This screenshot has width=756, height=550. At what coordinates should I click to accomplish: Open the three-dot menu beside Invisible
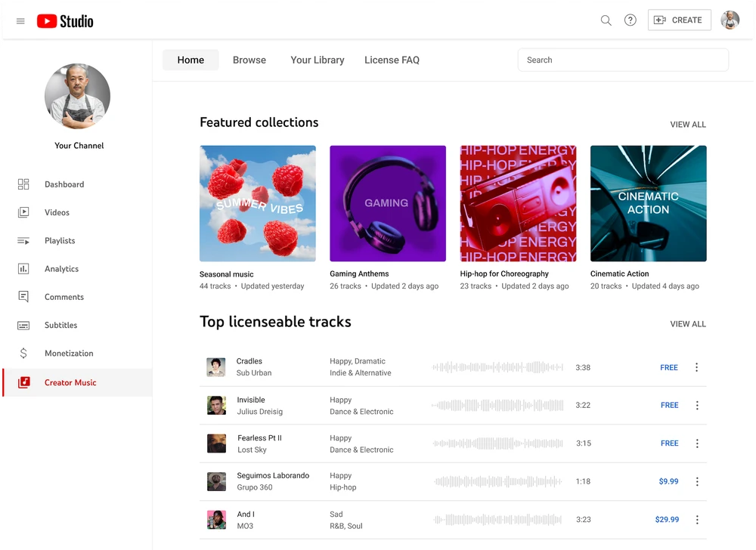coord(696,405)
